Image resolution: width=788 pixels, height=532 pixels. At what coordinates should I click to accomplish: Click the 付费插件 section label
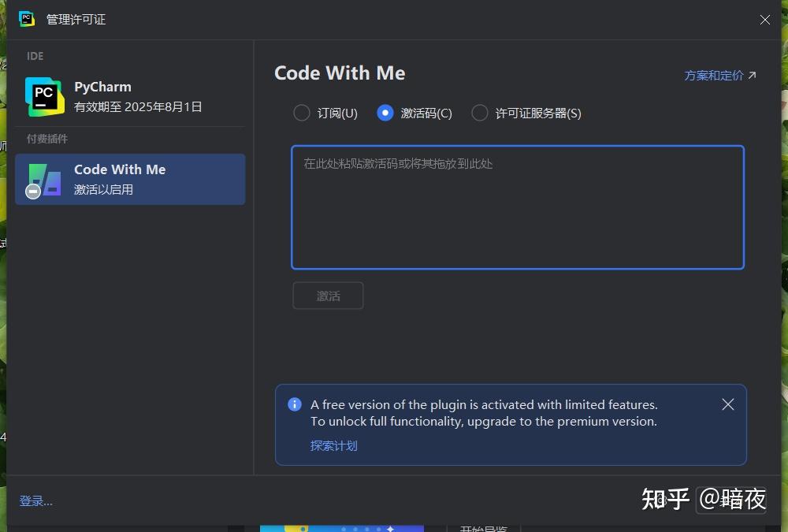tap(47, 139)
